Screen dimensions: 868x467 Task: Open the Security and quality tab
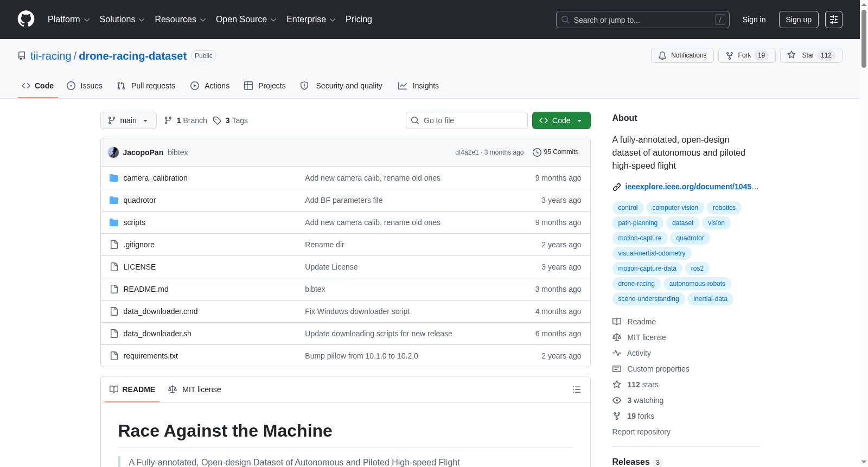point(341,86)
